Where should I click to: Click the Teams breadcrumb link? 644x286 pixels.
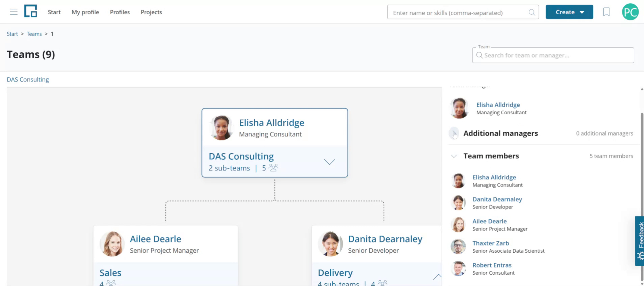pos(34,34)
